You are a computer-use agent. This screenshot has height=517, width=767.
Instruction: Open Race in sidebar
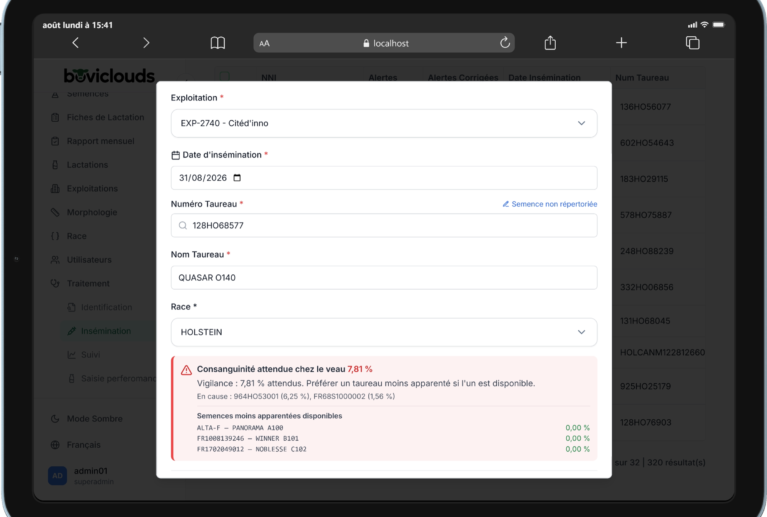pyautogui.click(x=68, y=236)
